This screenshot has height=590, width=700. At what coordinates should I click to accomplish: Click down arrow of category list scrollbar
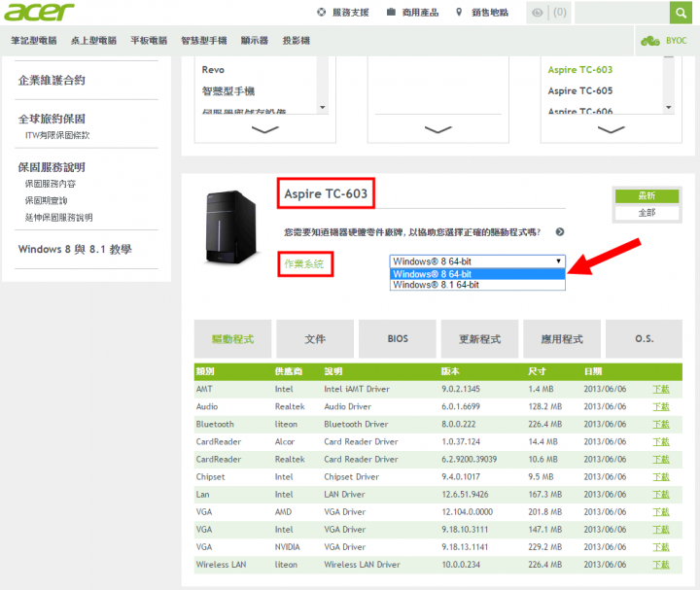click(323, 108)
